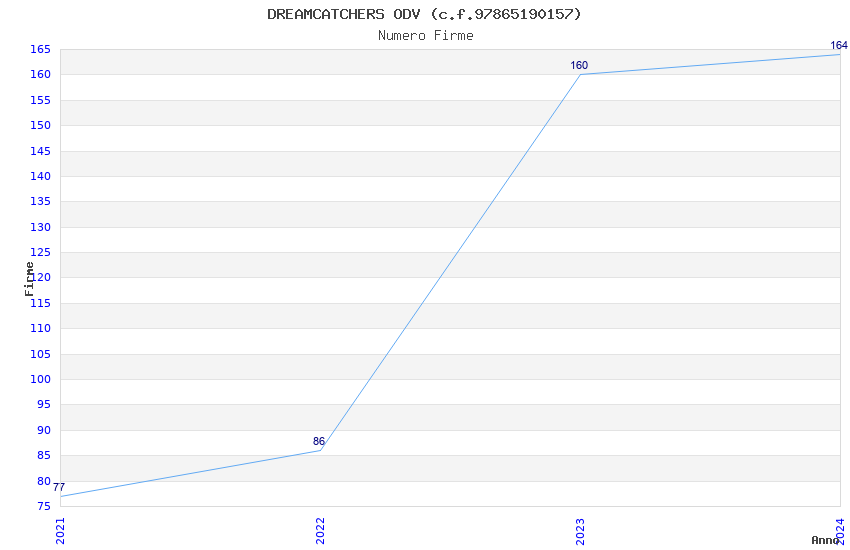
Task: Click the Numero Firme subtitle
Action: 425,36
